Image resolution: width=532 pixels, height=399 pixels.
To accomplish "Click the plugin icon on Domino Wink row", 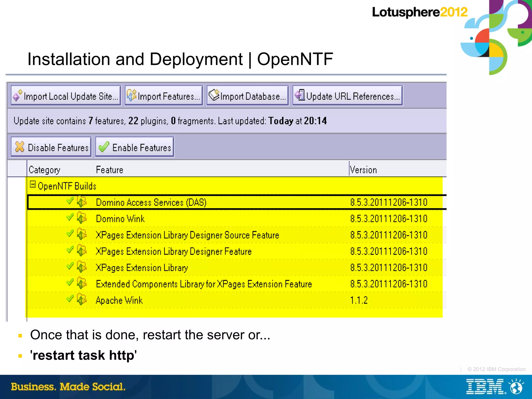I will [x=82, y=218].
